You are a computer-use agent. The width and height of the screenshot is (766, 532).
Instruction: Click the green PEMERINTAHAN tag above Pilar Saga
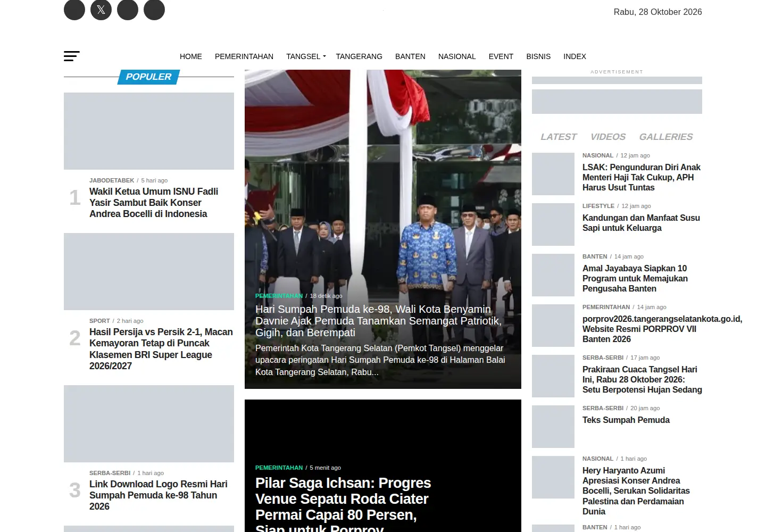(x=279, y=468)
